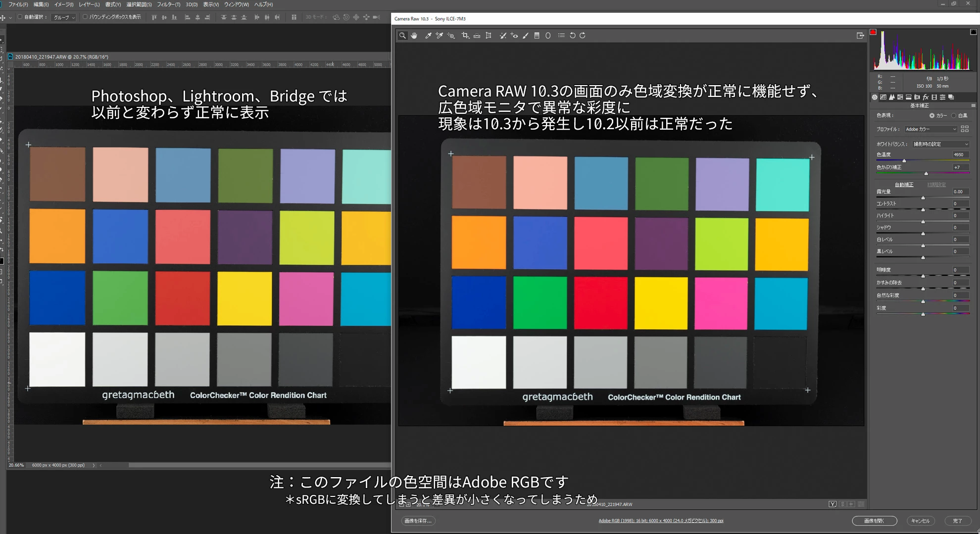Toggle the before/after Y preview button
Screen dimensions: 980x534
pos(833,504)
